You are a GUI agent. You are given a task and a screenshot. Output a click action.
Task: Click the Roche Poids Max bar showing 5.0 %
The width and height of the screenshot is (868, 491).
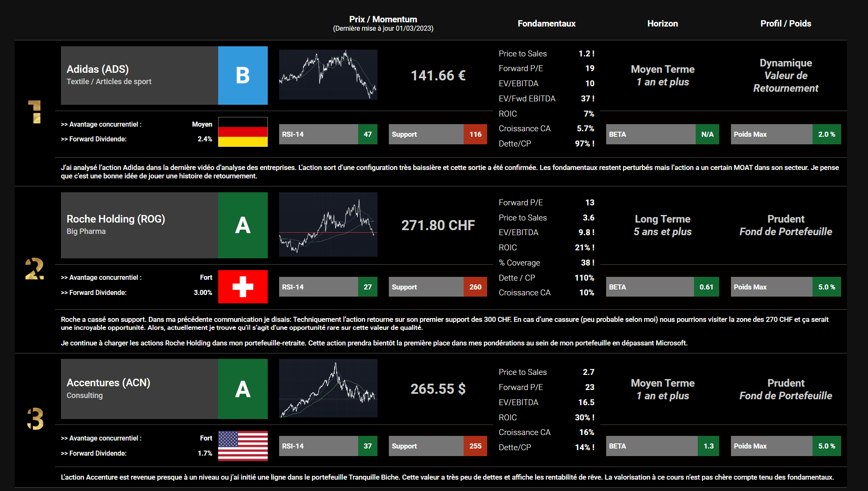[786, 287]
